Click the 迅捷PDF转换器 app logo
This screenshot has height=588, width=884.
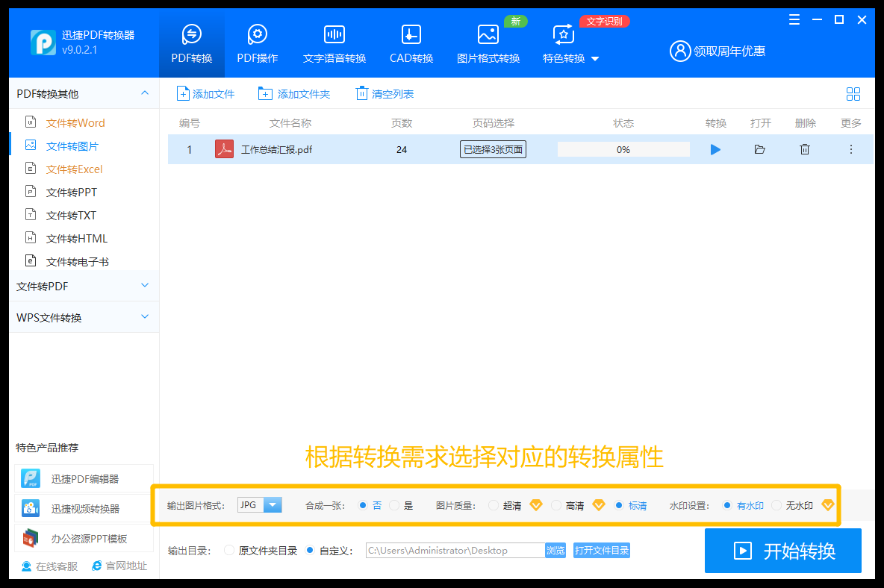pyautogui.click(x=43, y=43)
